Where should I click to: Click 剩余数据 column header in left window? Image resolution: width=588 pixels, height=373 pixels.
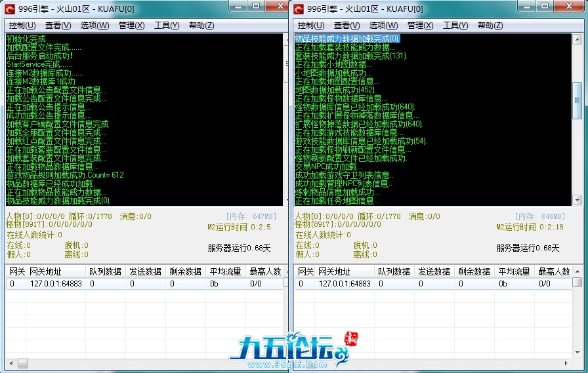pyautogui.click(x=186, y=271)
